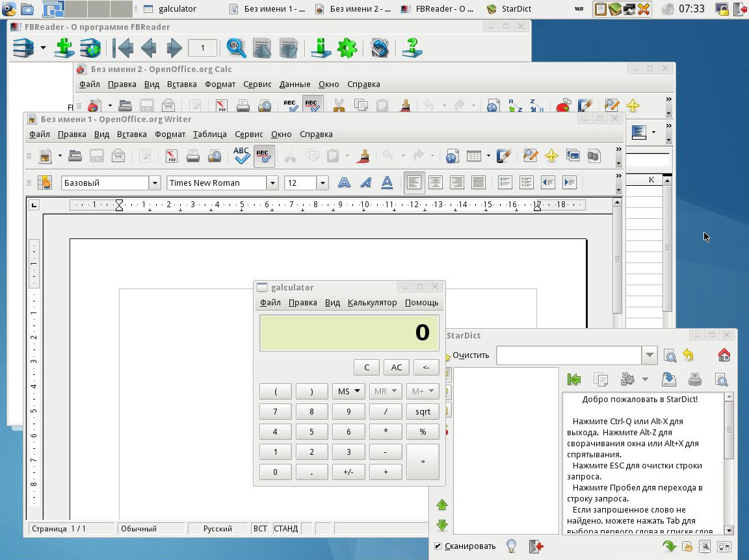
Task: Toggle Align Left in Writer
Action: 414,183
